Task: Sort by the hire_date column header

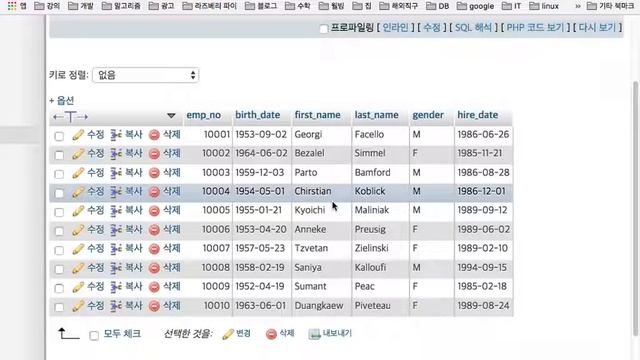Action: 478,115
